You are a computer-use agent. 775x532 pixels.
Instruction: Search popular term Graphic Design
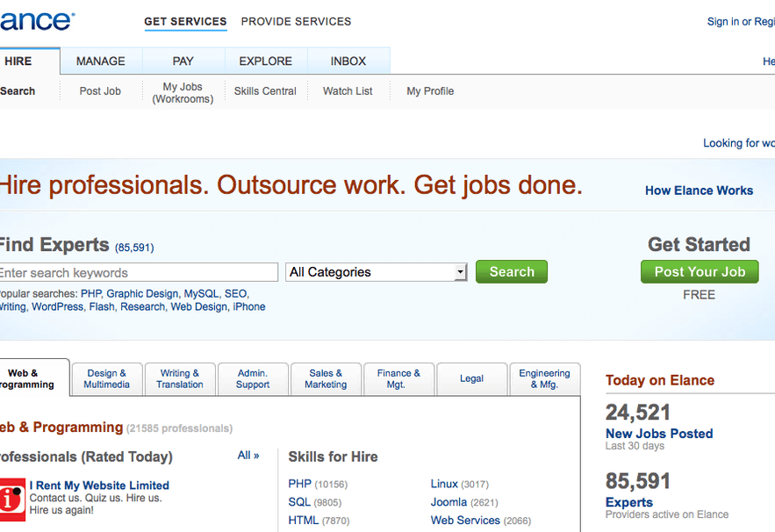(x=142, y=294)
